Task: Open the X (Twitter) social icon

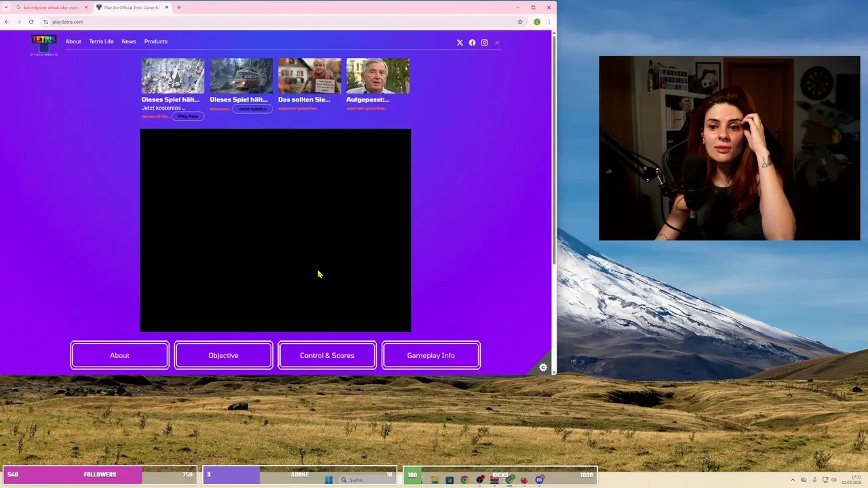Action: pyautogui.click(x=460, y=43)
